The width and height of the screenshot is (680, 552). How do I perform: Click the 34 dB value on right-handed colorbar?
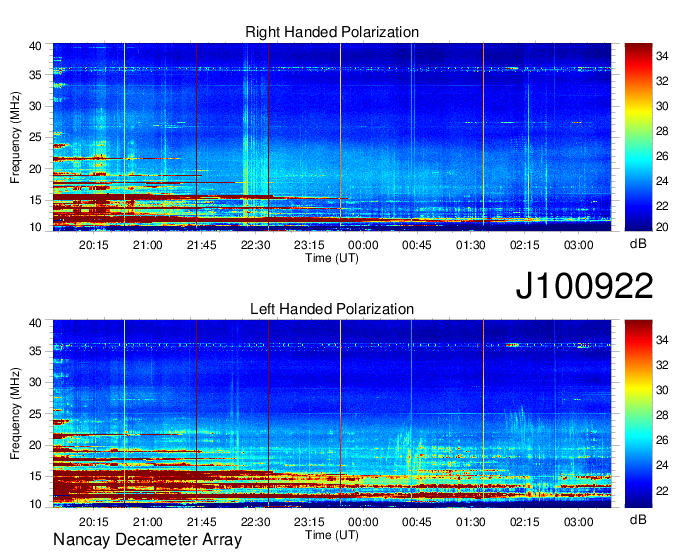click(x=662, y=56)
